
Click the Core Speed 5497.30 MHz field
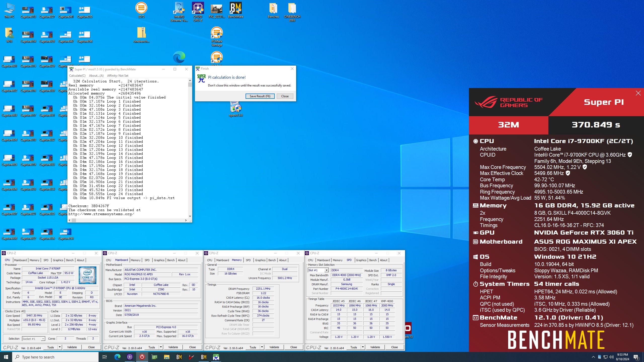pyautogui.click(x=34, y=316)
